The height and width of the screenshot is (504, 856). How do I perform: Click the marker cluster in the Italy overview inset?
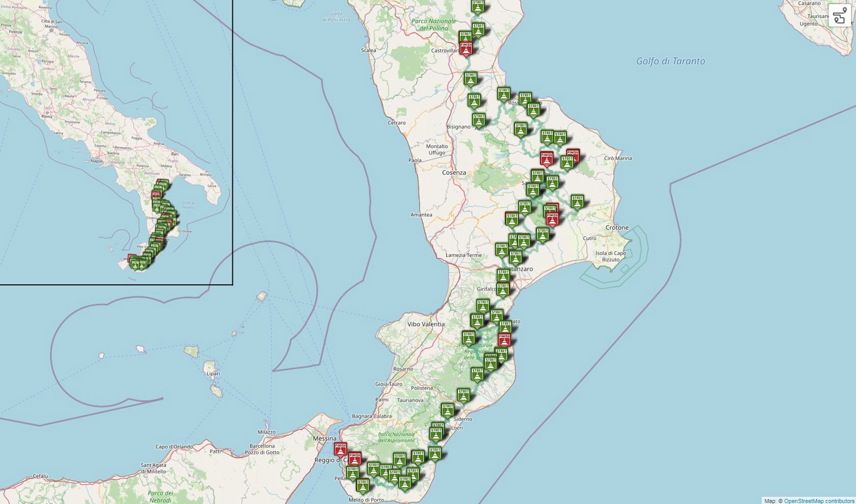158,224
